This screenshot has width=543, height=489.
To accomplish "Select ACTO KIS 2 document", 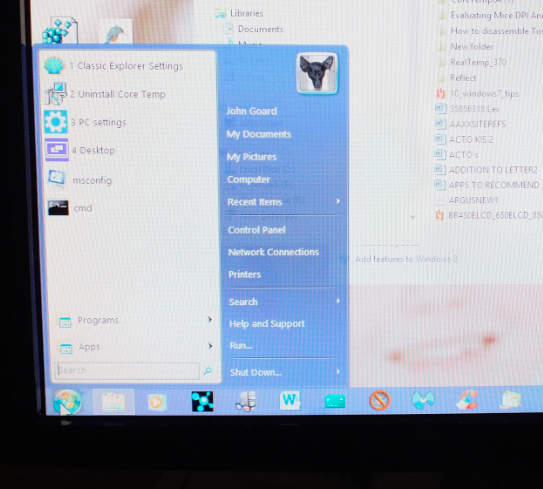I will point(471,140).
